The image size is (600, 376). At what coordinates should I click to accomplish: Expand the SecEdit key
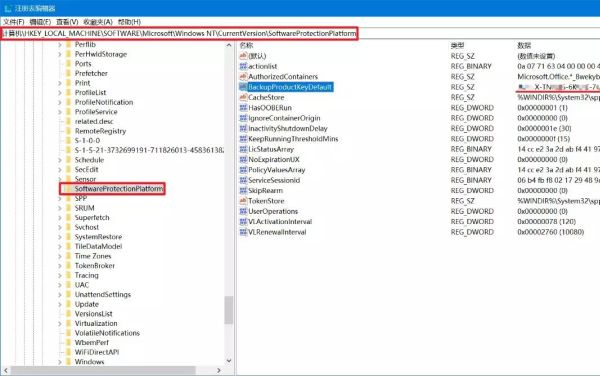tap(60, 169)
